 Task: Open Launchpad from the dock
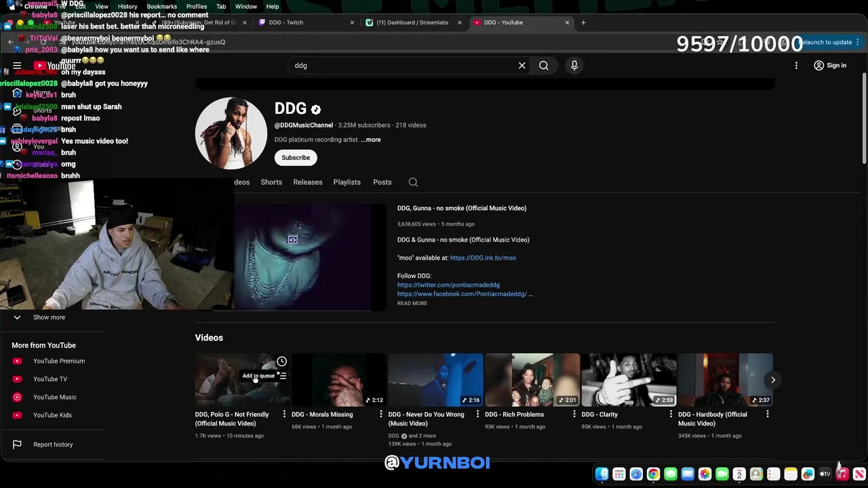coord(619,474)
